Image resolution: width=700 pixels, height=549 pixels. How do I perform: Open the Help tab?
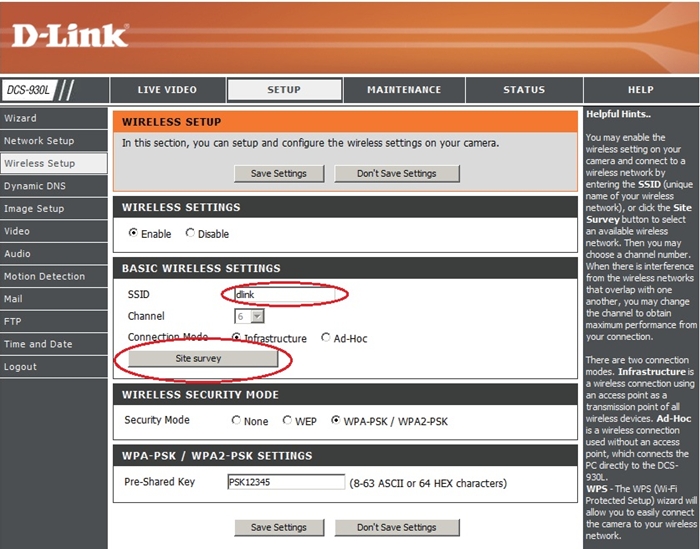640,90
